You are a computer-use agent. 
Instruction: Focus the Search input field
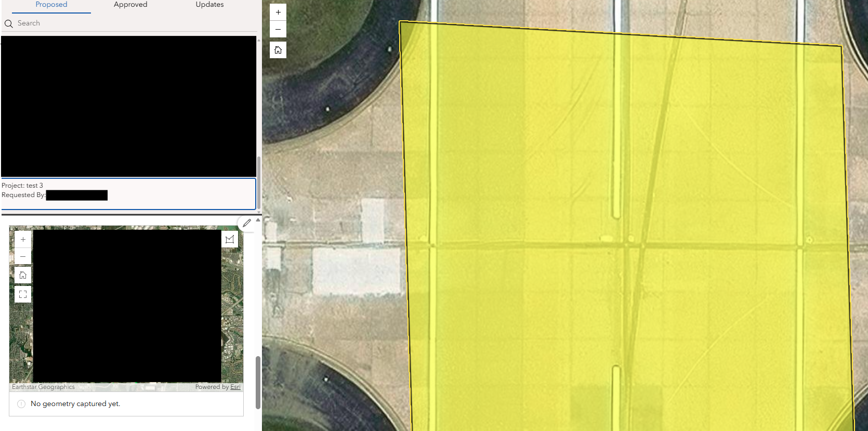(129, 23)
